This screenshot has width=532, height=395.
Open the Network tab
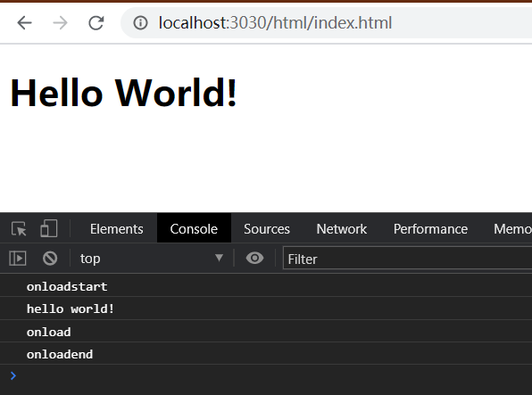click(342, 229)
